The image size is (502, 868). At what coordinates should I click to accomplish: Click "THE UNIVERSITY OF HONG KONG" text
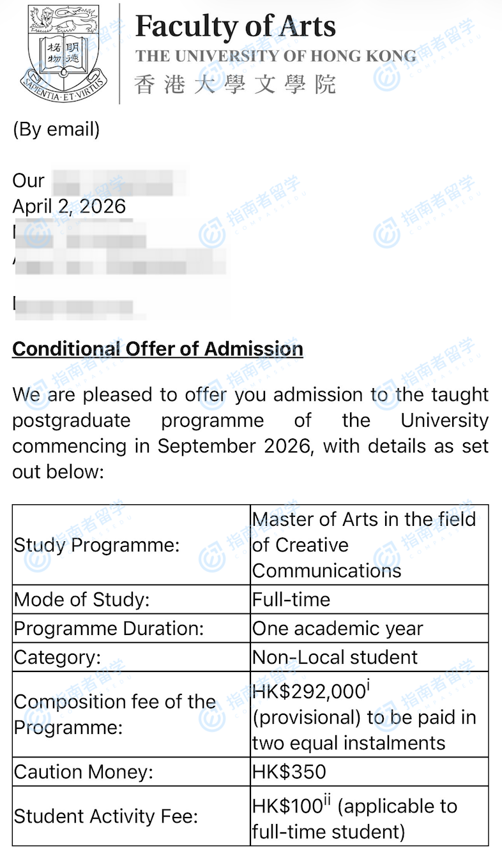[276, 56]
